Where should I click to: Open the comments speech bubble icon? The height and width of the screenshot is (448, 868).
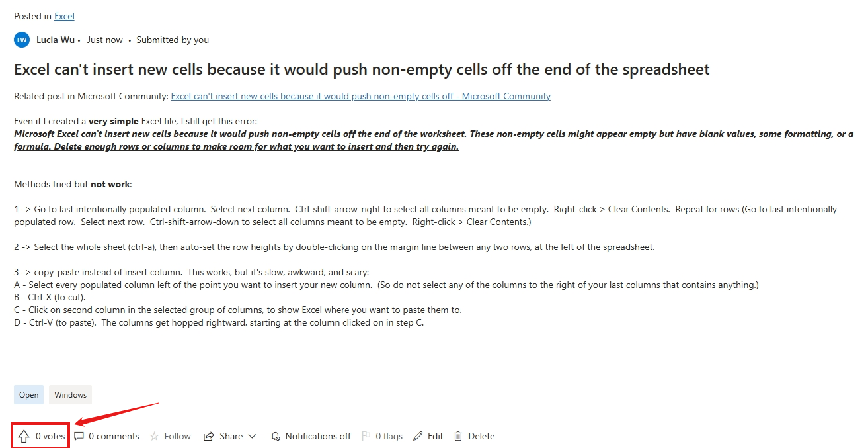point(79,436)
